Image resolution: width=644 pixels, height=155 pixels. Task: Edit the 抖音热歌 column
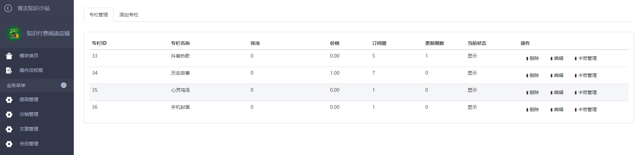pos(557,58)
